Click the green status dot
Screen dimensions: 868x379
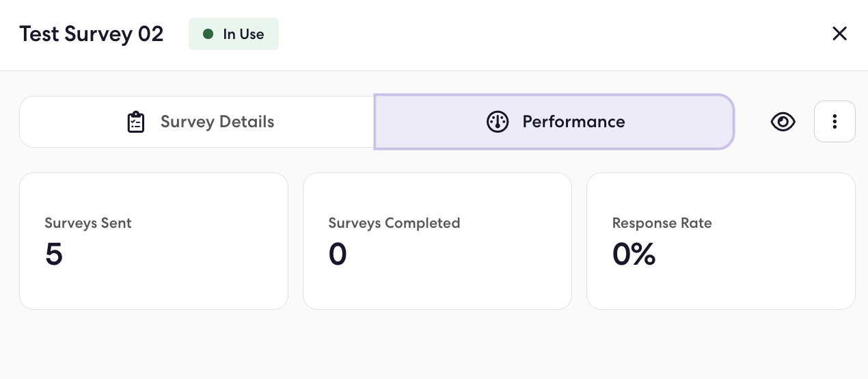pyautogui.click(x=208, y=34)
